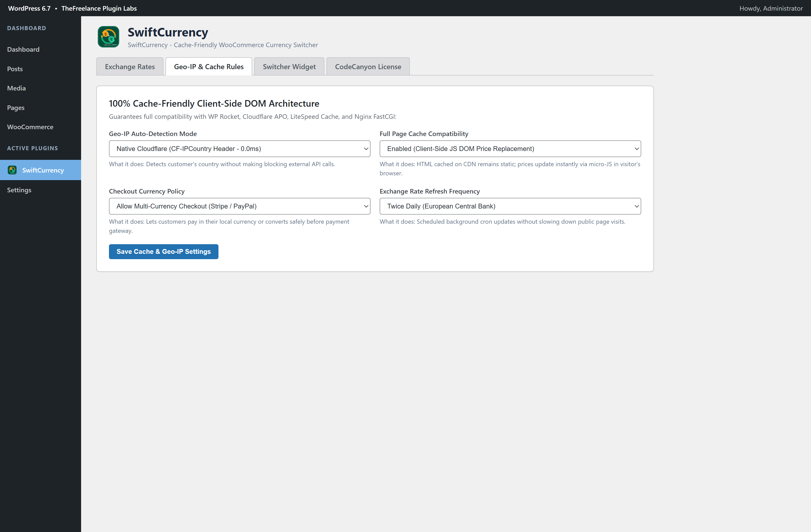Click the DASHBOARD sidebar section heading
The width and height of the screenshot is (811, 532).
(27, 28)
